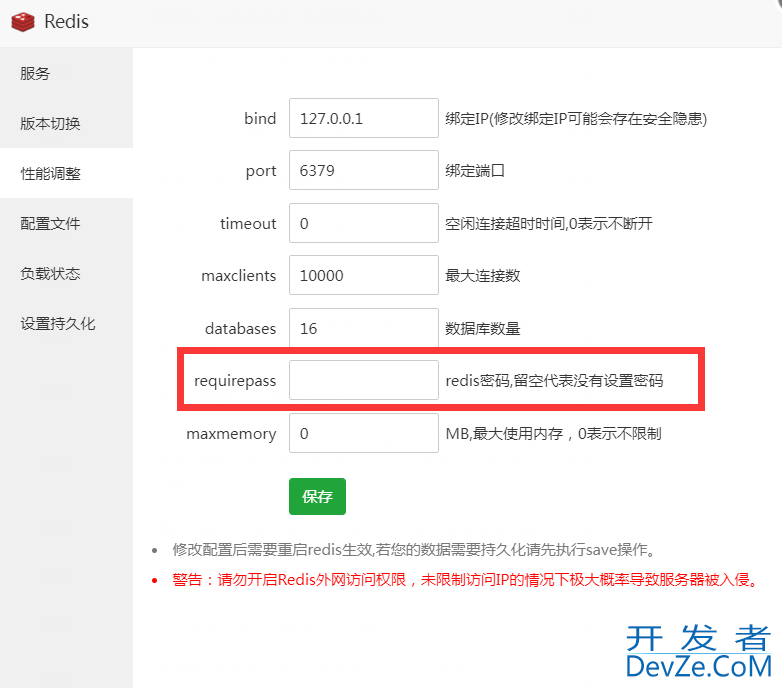
Task: Click the Redis window title text
Action: click(x=67, y=21)
